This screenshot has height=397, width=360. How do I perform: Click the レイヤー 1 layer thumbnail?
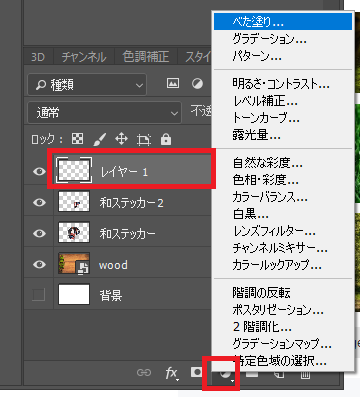(74, 170)
